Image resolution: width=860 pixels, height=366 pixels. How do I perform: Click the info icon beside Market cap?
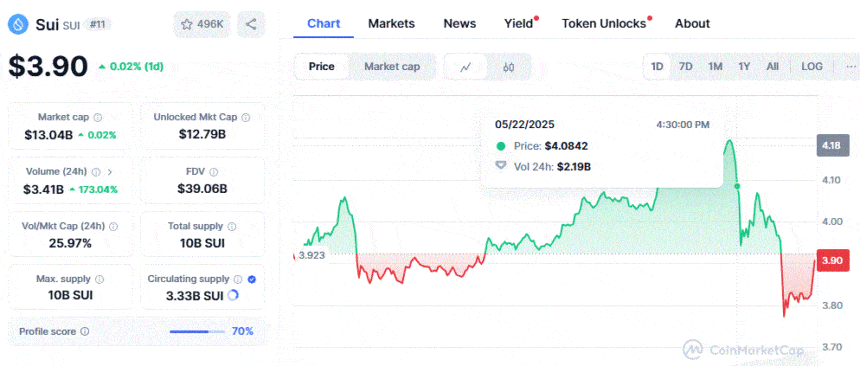pyautogui.click(x=98, y=117)
